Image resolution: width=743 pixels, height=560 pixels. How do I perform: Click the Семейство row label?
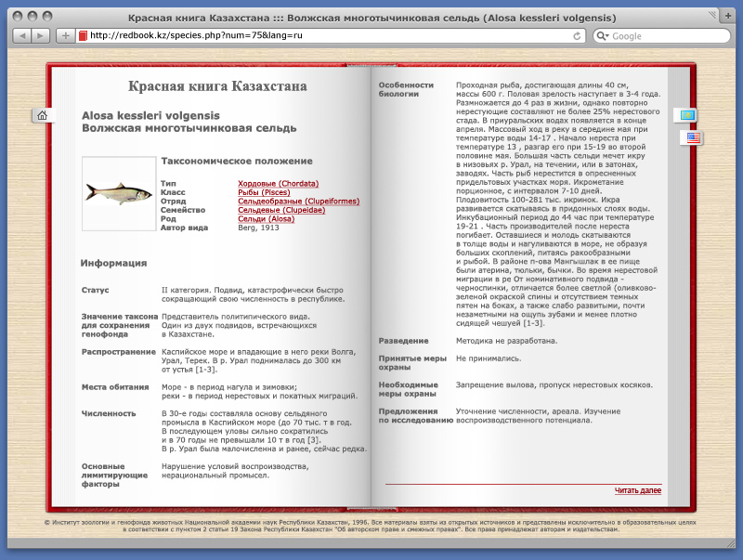pos(183,210)
